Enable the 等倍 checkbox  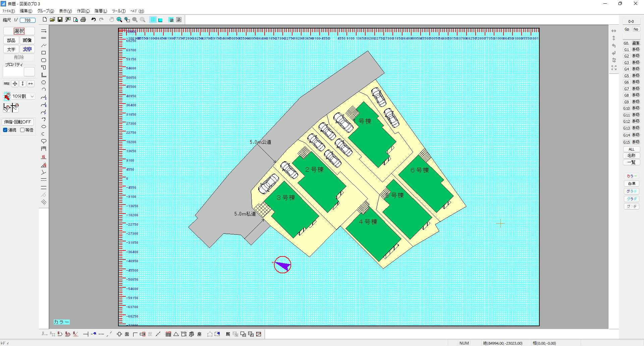[x=22, y=130]
